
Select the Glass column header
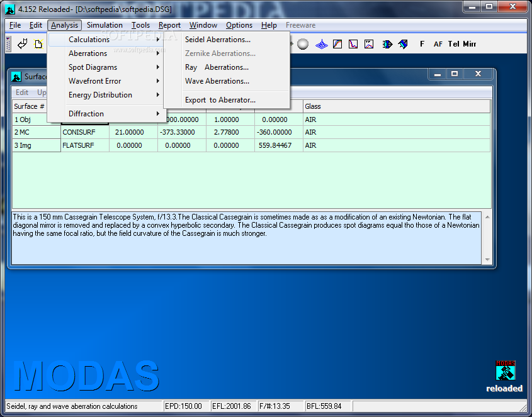pyautogui.click(x=397, y=106)
